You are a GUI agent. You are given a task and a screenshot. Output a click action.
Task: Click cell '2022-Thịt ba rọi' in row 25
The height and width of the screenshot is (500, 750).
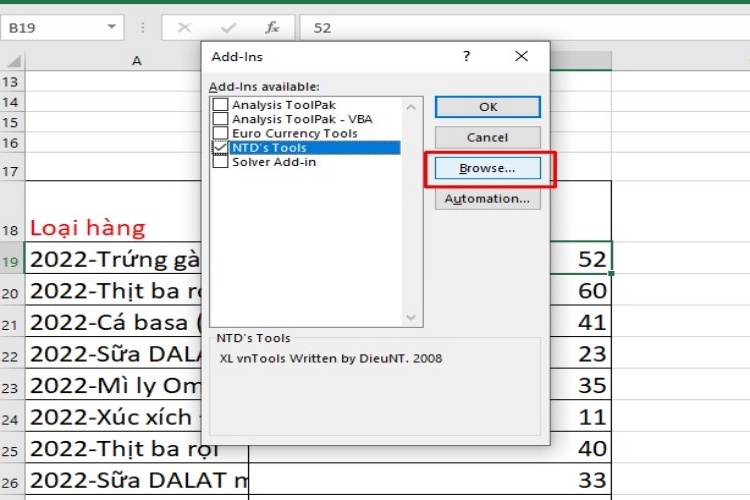[x=137, y=448]
